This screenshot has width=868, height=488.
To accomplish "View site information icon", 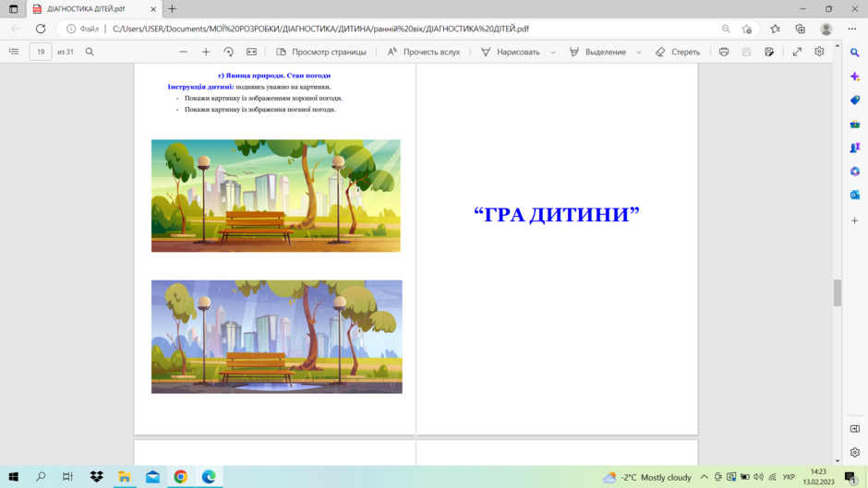I will (x=71, y=29).
